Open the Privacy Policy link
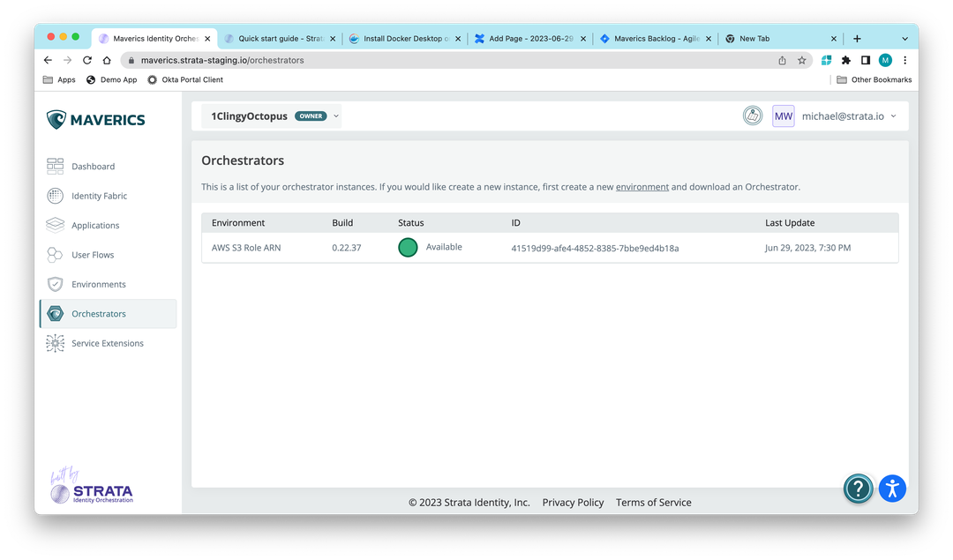 click(573, 503)
